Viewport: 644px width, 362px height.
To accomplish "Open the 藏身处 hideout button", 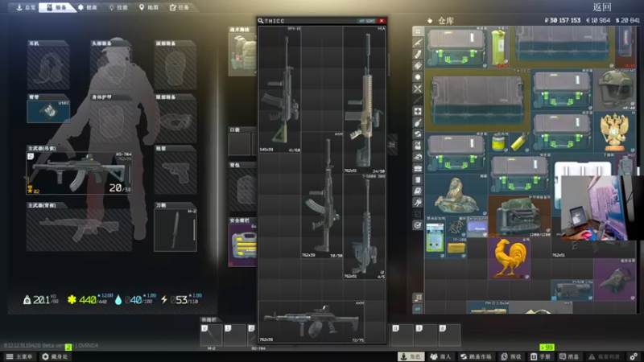I will tap(56, 356).
